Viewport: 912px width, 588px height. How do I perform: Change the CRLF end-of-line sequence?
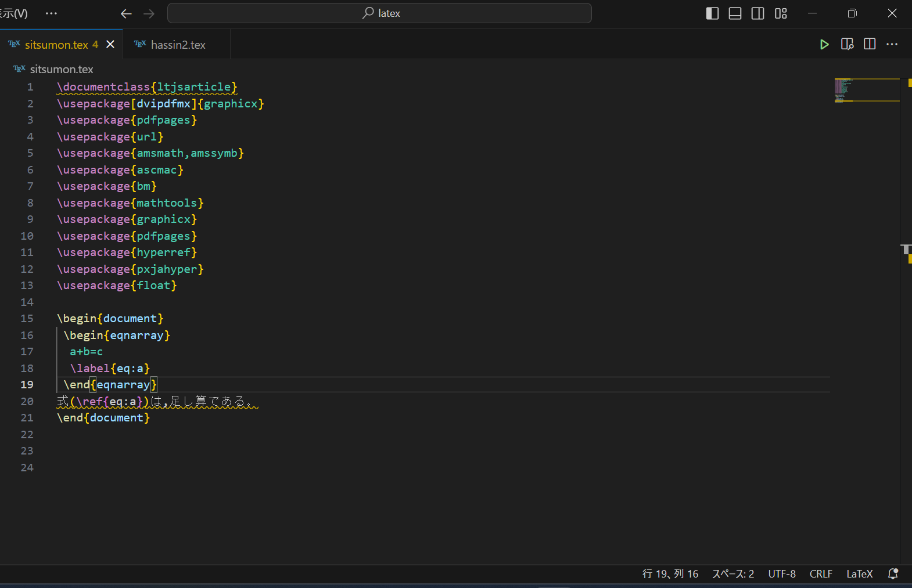coord(821,574)
